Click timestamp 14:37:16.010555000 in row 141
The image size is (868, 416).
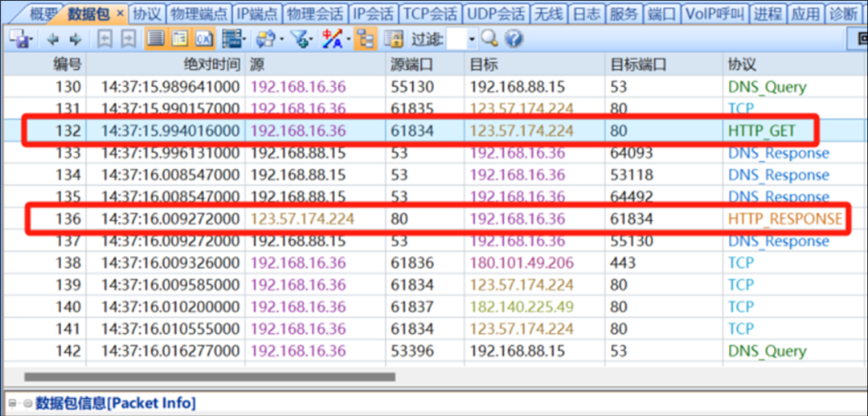point(170,329)
